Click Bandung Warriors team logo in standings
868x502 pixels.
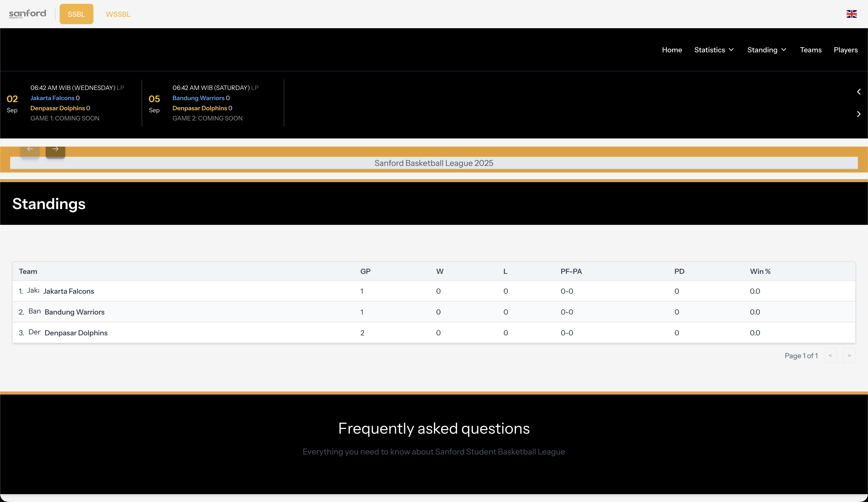coord(35,311)
